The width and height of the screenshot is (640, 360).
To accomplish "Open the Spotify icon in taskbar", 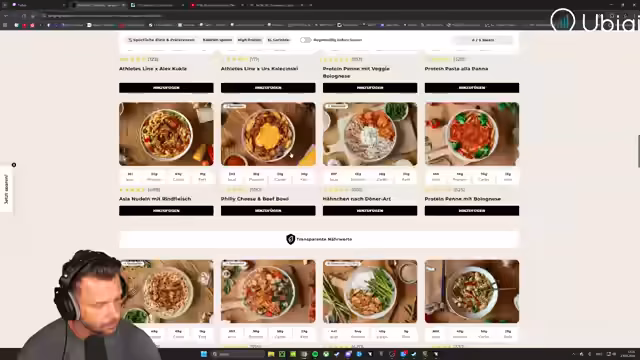I will [x=315, y=354].
